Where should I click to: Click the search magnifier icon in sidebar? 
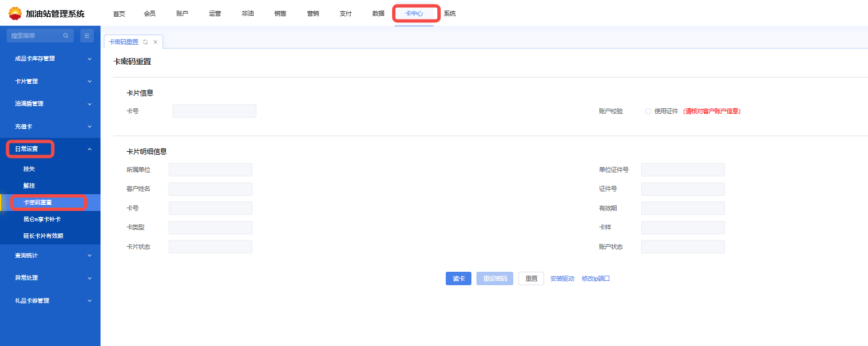tap(66, 36)
